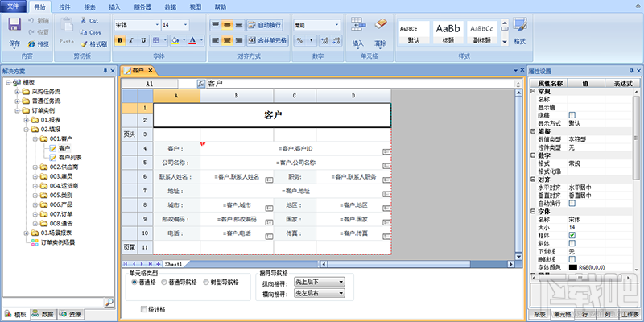Toggle Bold formatting button
The width and height of the screenshot is (644, 322).
[x=119, y=40]
